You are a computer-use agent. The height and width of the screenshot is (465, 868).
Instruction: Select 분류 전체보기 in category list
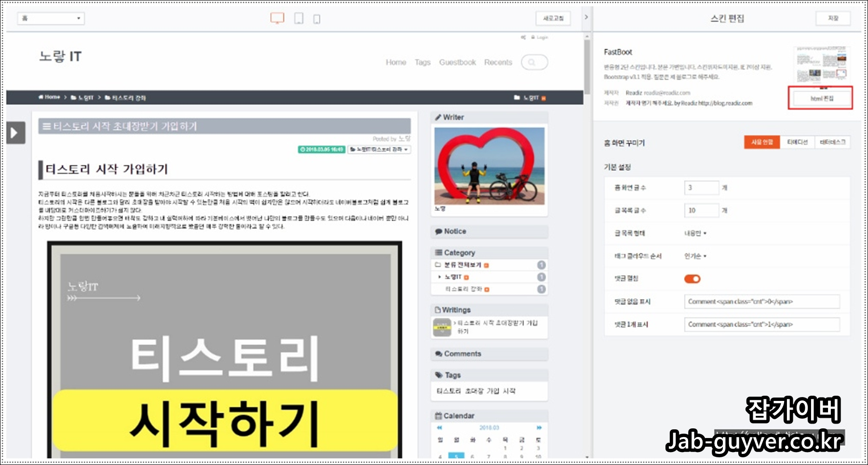coord(462,265)
